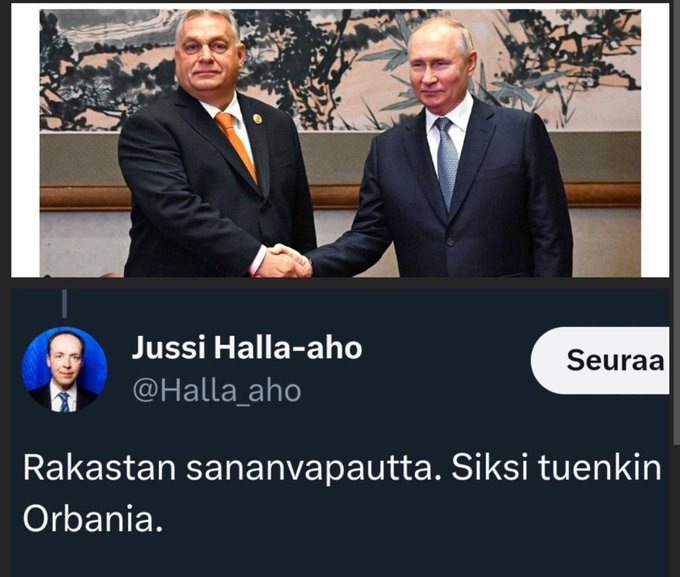
Task: Click the word sananvapautta in the tweet
Action: [310, 469]
